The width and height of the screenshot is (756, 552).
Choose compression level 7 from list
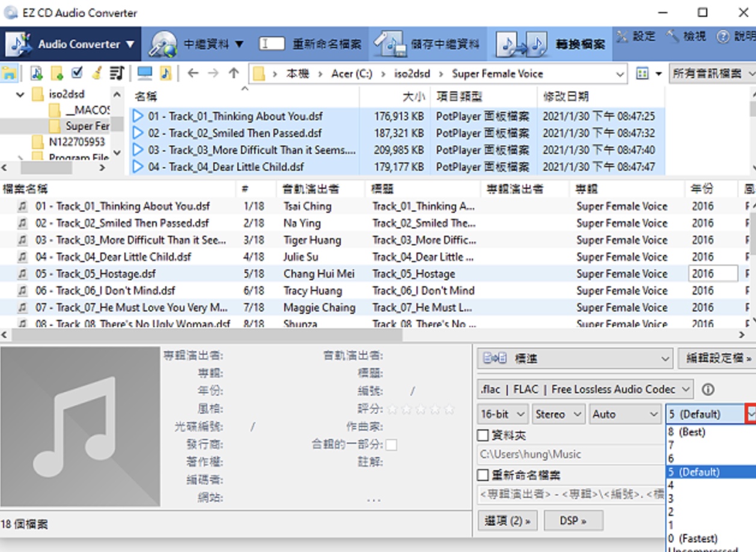click(x=712, y=445)
